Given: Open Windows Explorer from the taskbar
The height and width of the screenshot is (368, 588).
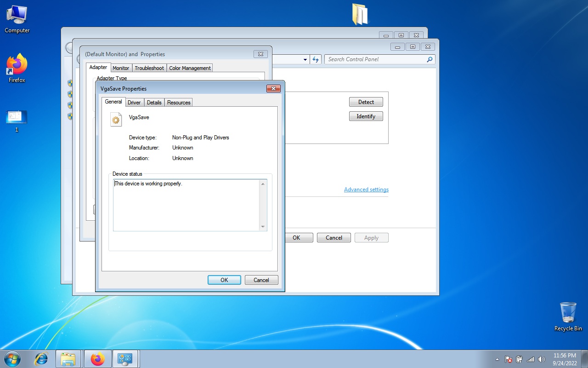Looking at the screenshot, I should click(68, 359).
